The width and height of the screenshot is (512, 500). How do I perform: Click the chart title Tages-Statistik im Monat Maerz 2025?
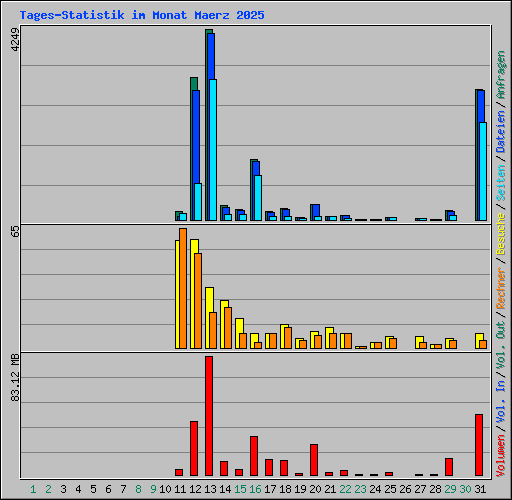coord(142,15)
